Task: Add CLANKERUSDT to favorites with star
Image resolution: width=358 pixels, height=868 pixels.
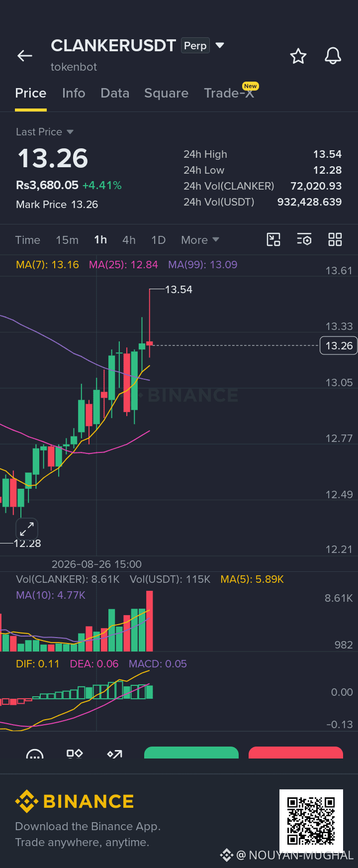Action: 298,56
